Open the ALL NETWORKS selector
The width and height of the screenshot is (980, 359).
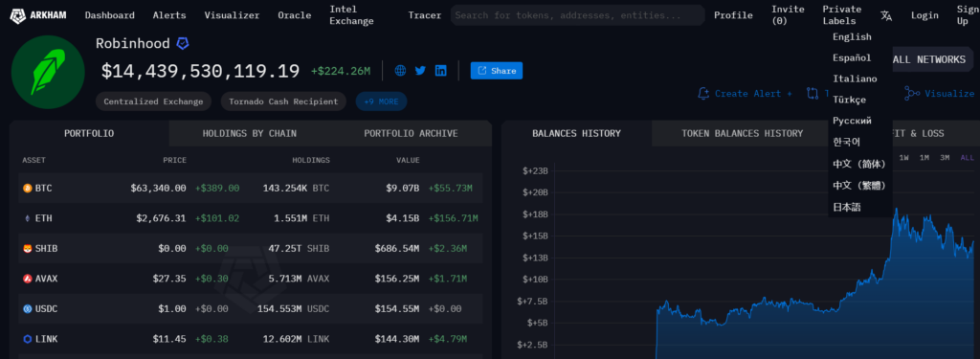click(928, 59)
